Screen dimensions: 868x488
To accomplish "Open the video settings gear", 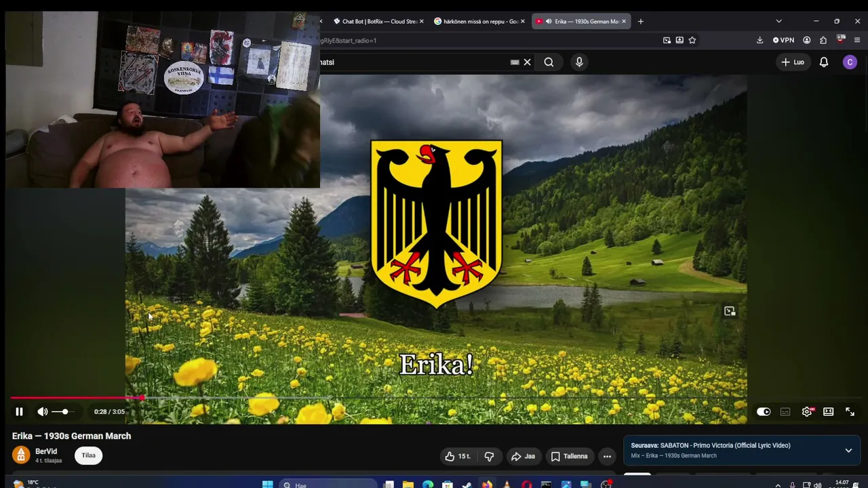I will pos(807,411).
